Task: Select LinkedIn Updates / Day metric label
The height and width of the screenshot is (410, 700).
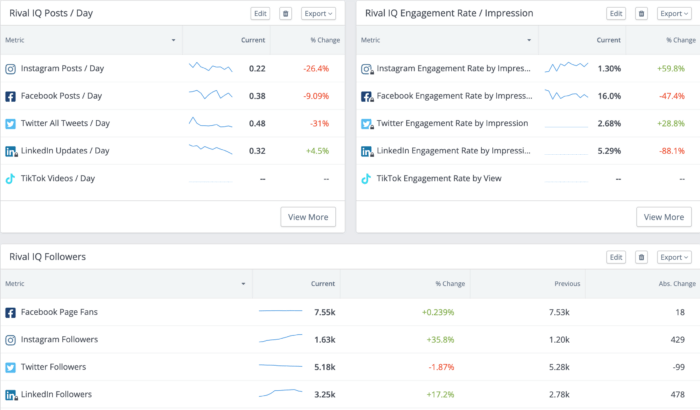Action: [65, 151]
